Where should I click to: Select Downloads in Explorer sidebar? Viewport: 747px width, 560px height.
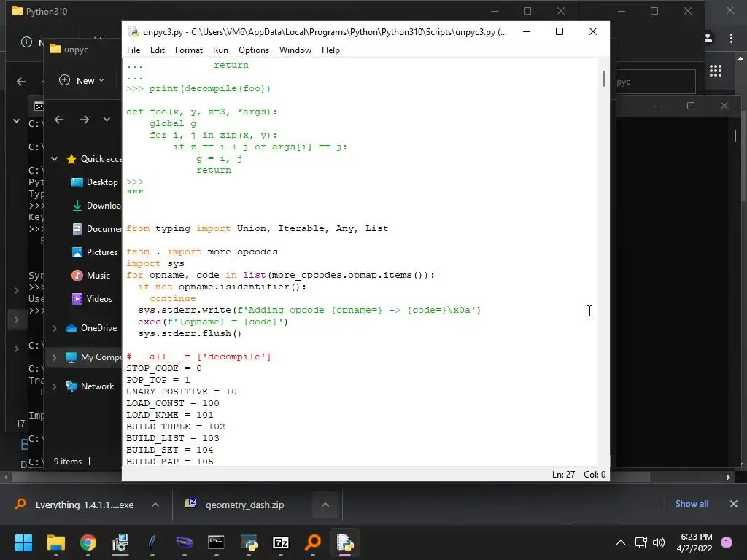pyautogui.click(x=98, y=205)
